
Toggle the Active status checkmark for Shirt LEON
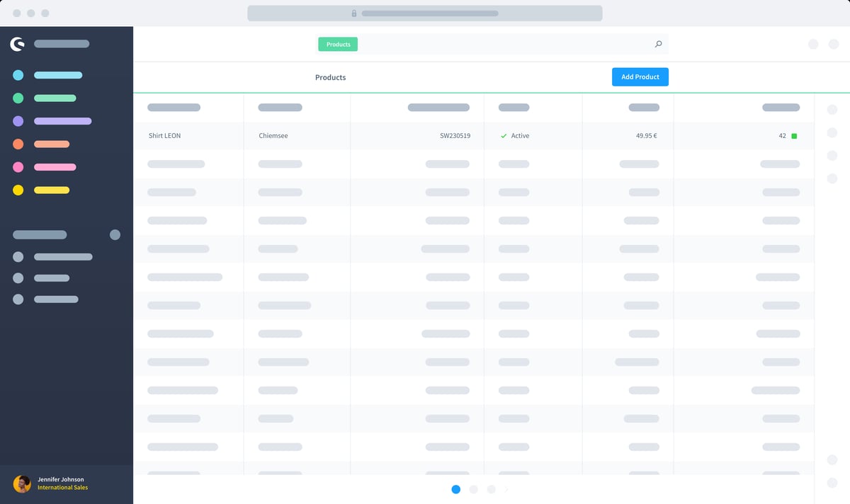click(x=503, y=135)
